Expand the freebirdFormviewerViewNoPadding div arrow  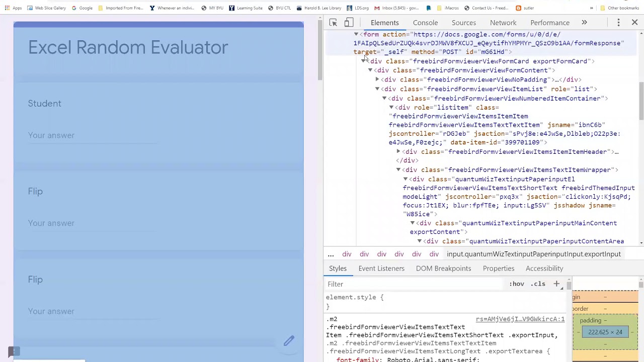[377, 79]
